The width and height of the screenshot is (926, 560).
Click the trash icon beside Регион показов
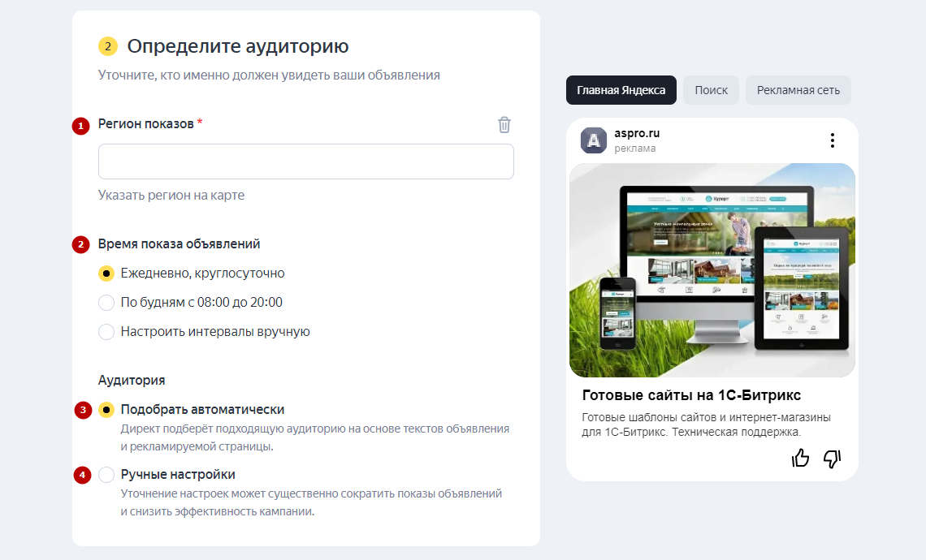point(504,124)
